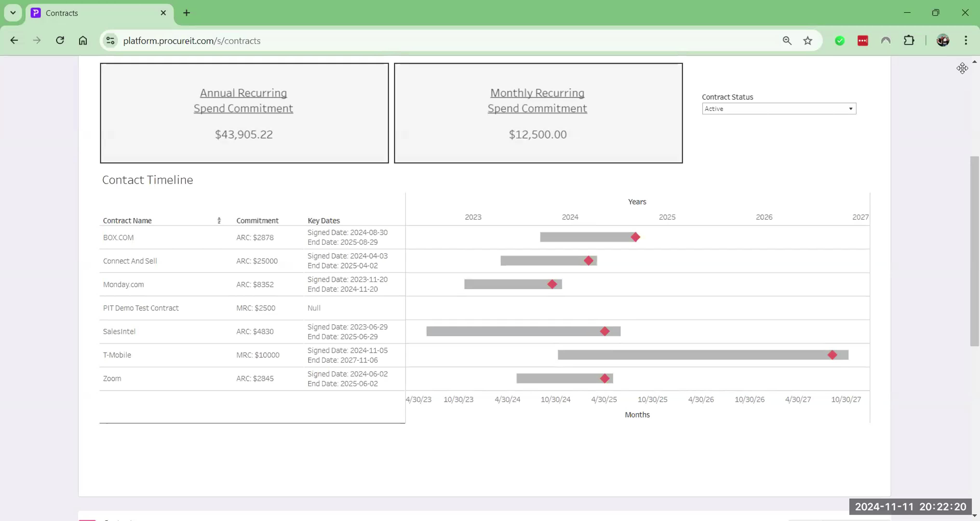Click the Commitment column header

coord(257,220)
